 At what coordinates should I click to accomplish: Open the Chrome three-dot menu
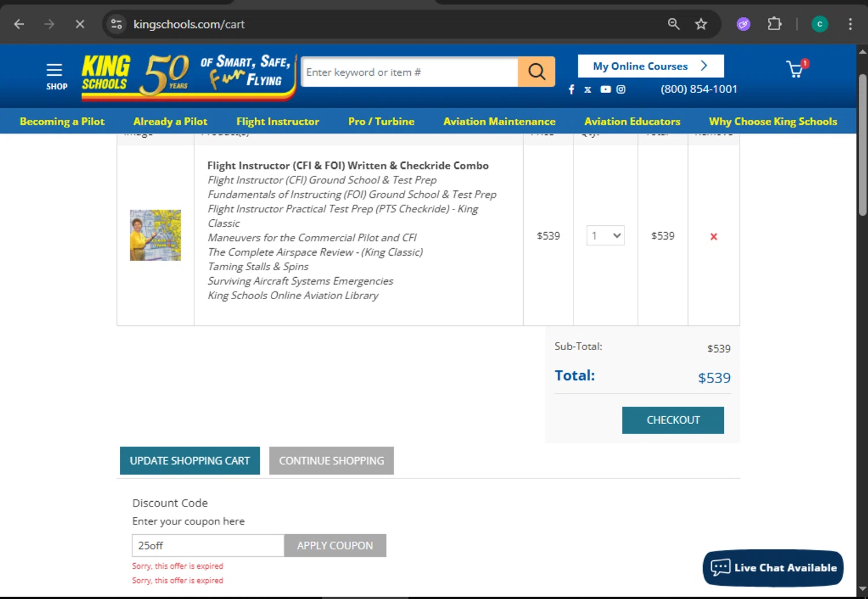[x=850, y=24]
